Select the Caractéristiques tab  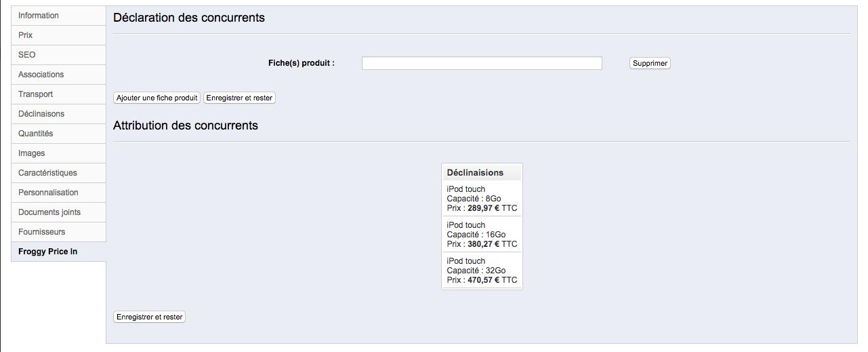point(59,173)
